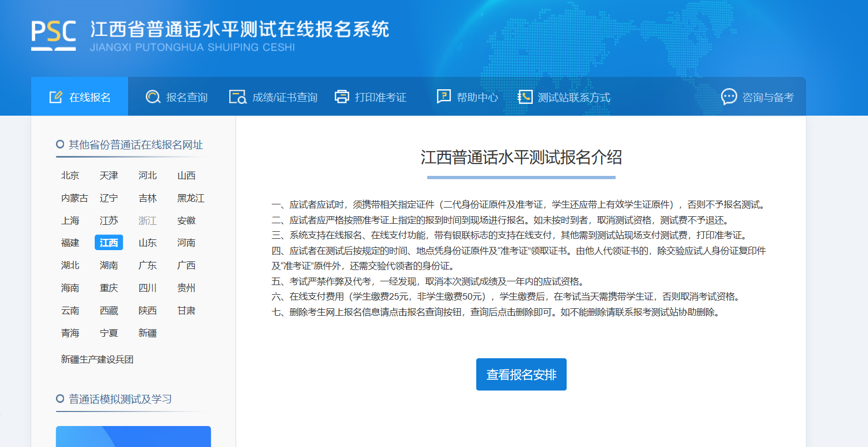Select 广东 province link
The image size is (868, 447).
point(147,265)
